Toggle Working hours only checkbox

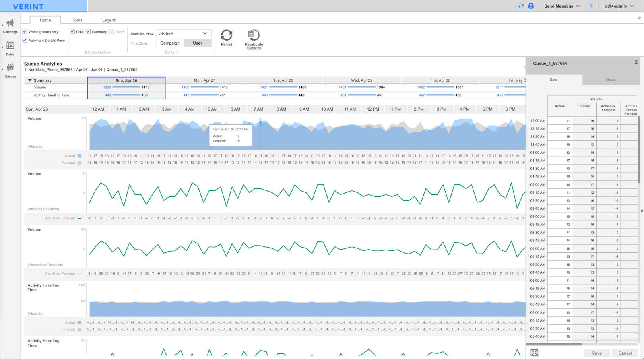click(25, 31)
